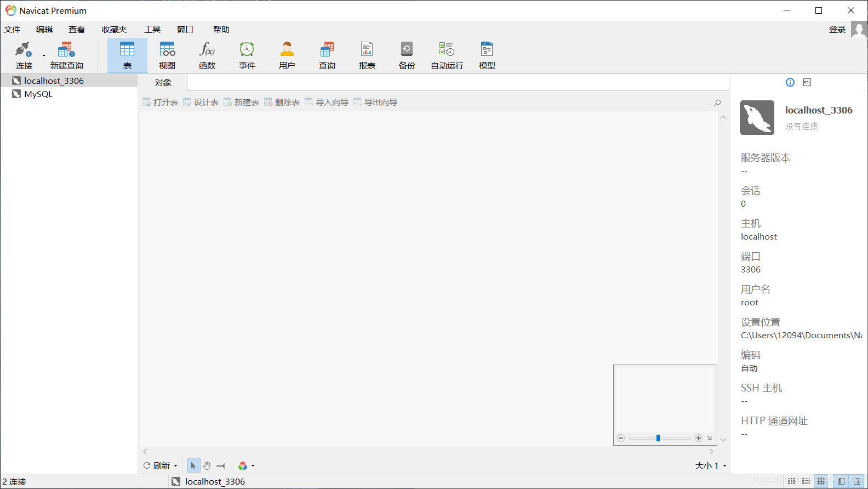
Task: Click the zoom in plus button
Action: point(699,438)
